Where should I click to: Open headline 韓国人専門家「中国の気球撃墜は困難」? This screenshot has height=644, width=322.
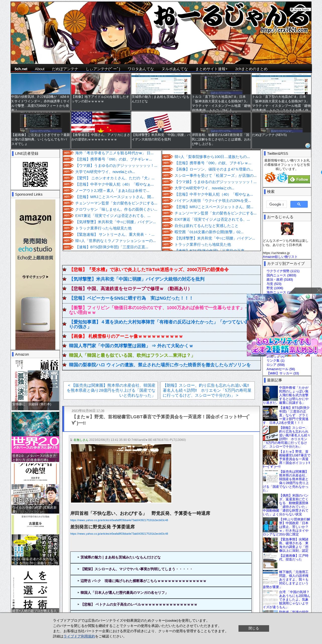131,346
